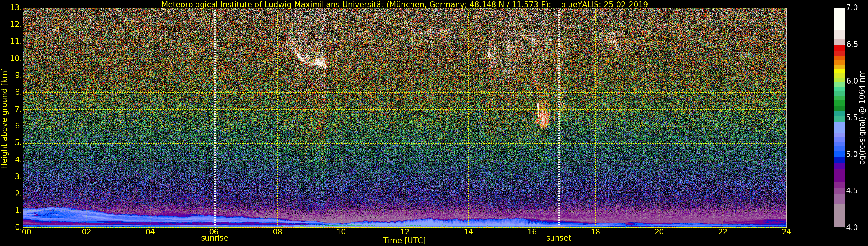
Task: Click the white top band of the colorbar
Action: pos(839,19)
